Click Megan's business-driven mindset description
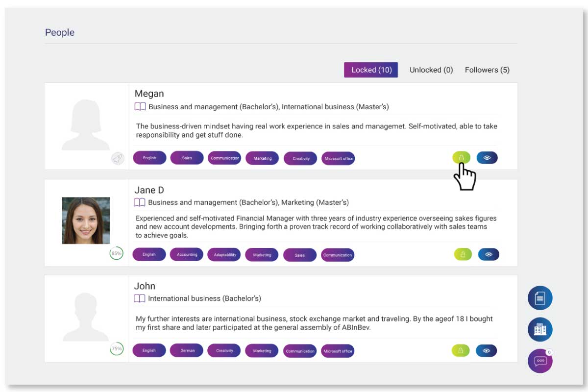 tap(317, 130)
